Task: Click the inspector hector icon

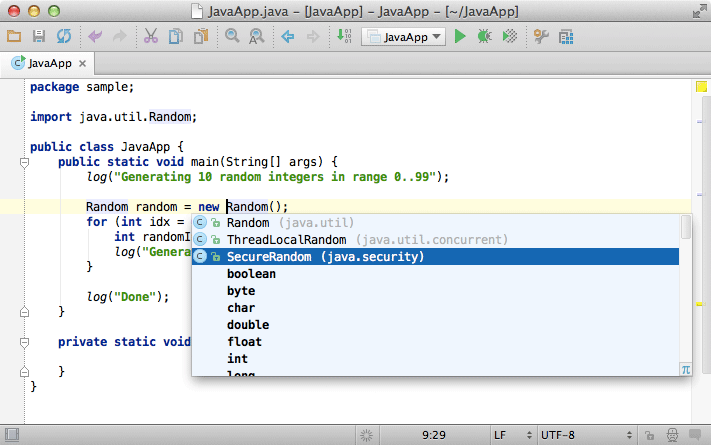Action: click(x=672, y=435)
